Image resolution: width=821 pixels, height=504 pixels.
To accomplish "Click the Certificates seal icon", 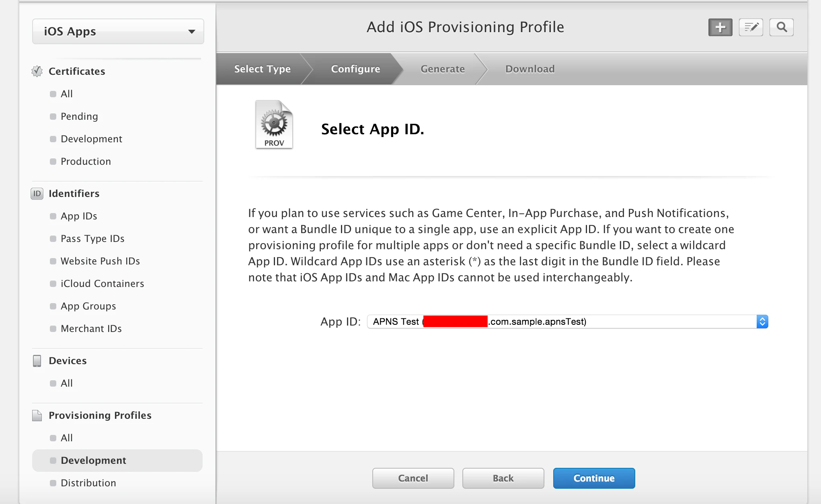I will point(37,71).
